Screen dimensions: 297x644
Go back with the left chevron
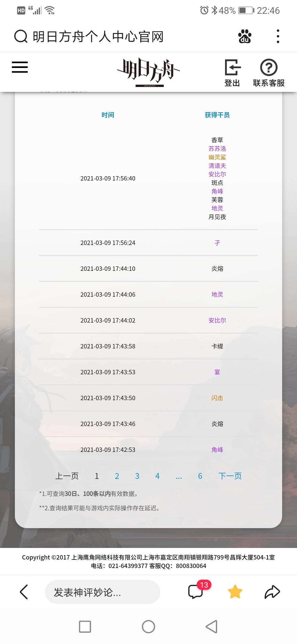[x=24, y=592]
